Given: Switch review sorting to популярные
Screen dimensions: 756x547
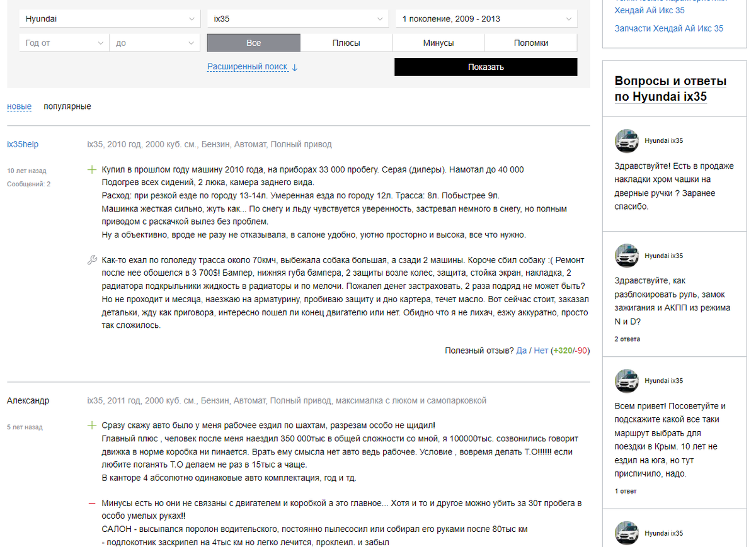Looking at the screenshot, I should (67, 106).
